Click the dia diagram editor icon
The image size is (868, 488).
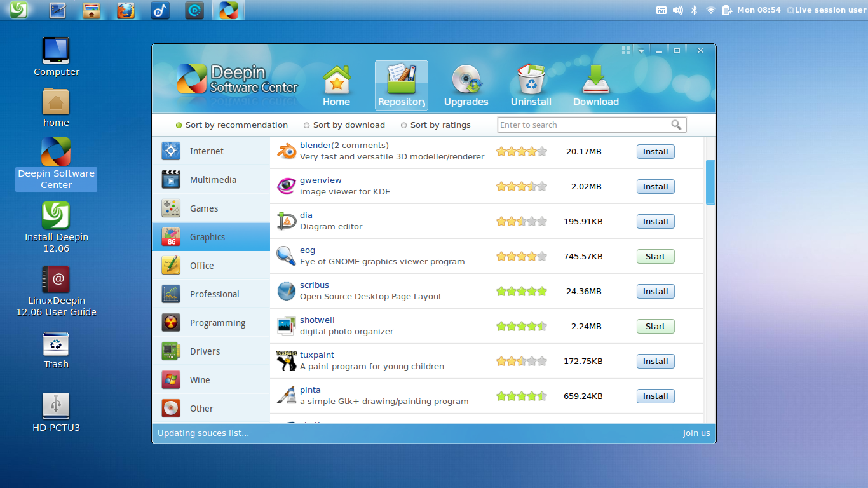click(287, 221)
